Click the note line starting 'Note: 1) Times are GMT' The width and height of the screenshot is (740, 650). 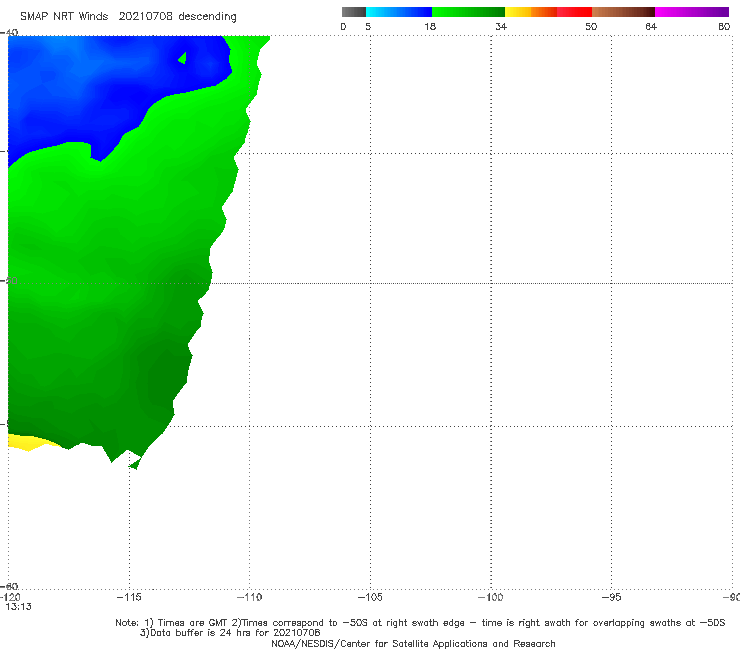[x=420, y=623]
